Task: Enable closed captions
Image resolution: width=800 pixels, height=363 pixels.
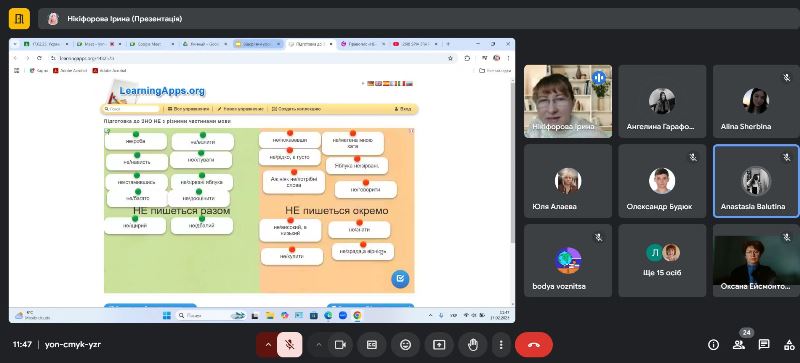Action: [x=371, y=345]
